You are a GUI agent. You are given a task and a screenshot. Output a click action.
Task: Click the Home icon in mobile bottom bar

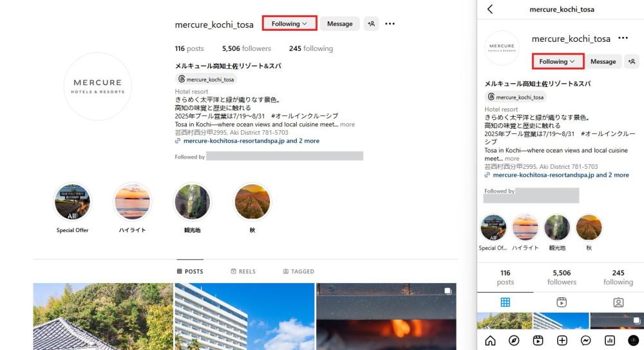coord(490,340)
